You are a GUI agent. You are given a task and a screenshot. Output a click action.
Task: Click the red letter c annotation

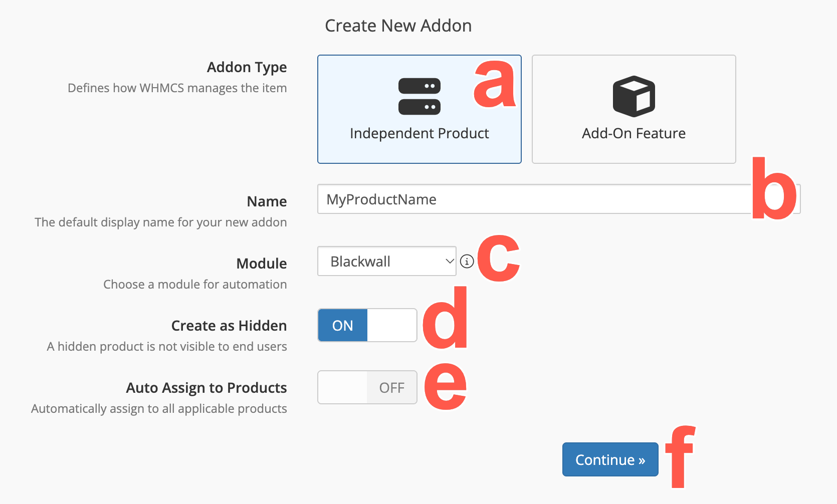499,258
